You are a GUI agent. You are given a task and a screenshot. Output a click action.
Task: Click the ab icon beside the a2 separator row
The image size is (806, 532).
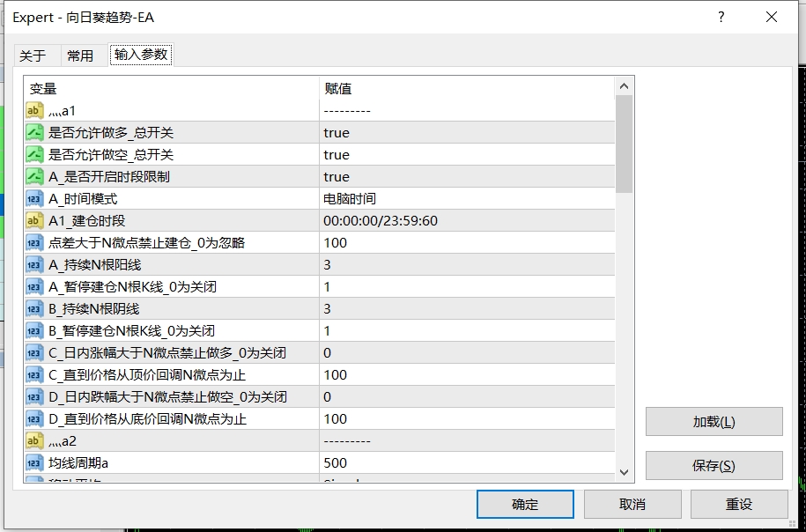[x=33, y=440]
